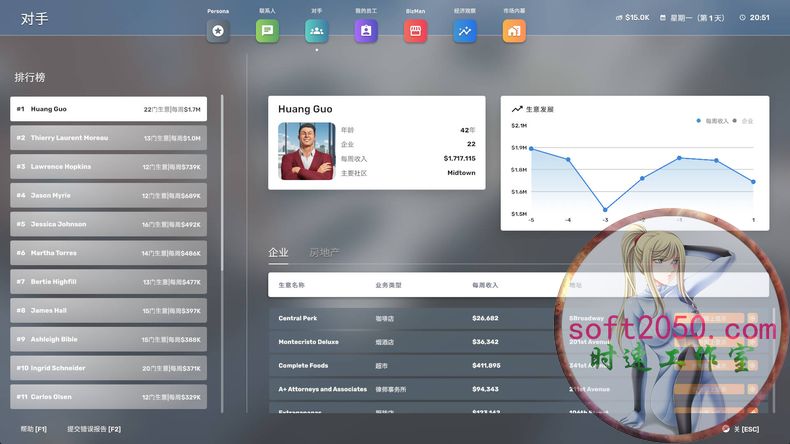The width and height of the screenshot is (790, 444).
Task: Click 提交错误报告 [F2] link
Action: coord(94,429)
